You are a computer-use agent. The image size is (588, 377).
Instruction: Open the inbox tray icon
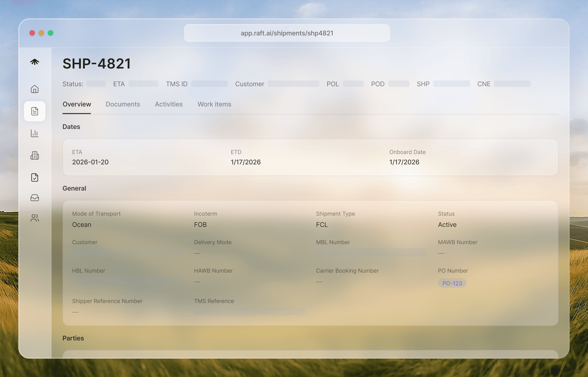(x=34, y=198)
